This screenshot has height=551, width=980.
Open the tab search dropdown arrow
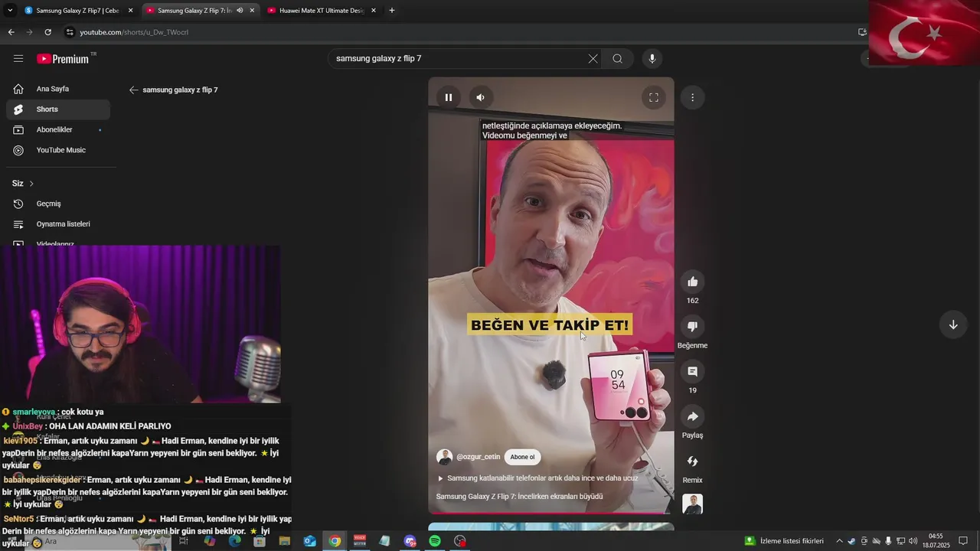(x=10, y=11)
